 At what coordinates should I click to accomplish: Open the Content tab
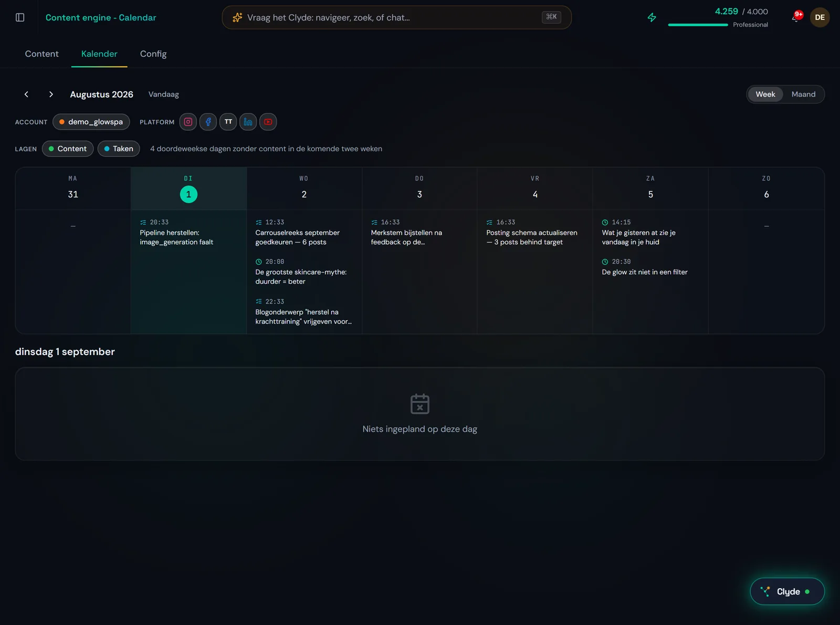pos(42,54)
